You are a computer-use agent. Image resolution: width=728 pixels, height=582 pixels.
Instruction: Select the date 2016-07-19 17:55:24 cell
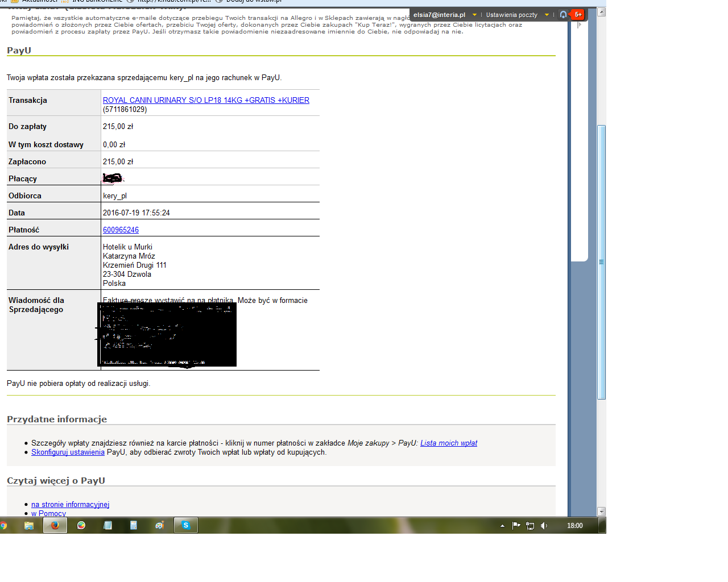[136, 213]
